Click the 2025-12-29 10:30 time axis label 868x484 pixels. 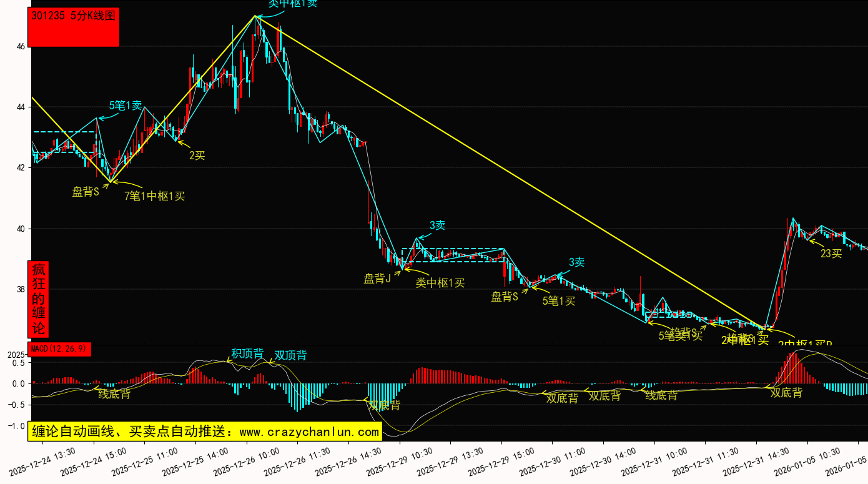[x=400, y=462]
